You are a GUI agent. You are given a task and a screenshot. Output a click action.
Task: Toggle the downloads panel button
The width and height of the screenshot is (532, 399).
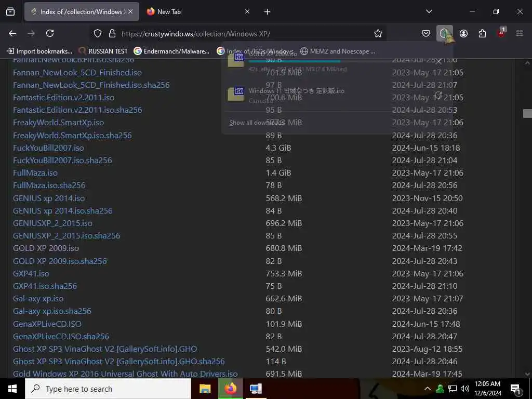click(x=445, y=33)
